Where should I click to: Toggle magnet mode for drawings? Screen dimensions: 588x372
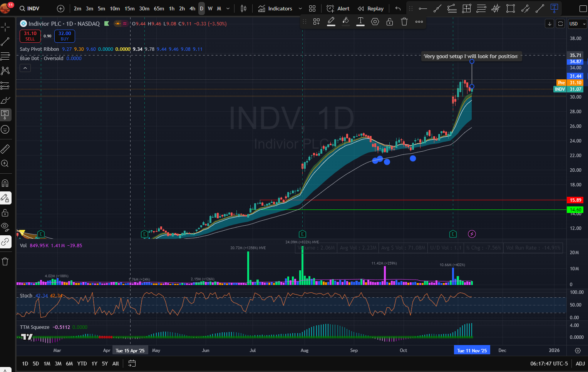click(5, 183)
